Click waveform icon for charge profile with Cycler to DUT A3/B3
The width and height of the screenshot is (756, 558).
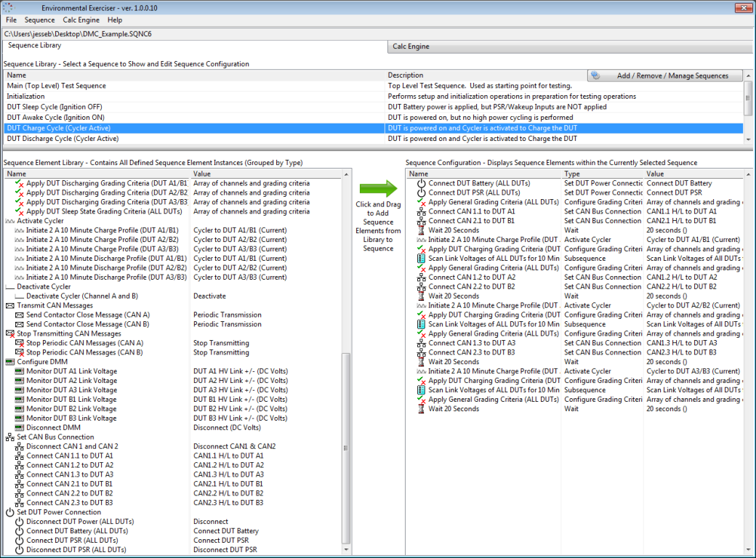pos(422,371)
